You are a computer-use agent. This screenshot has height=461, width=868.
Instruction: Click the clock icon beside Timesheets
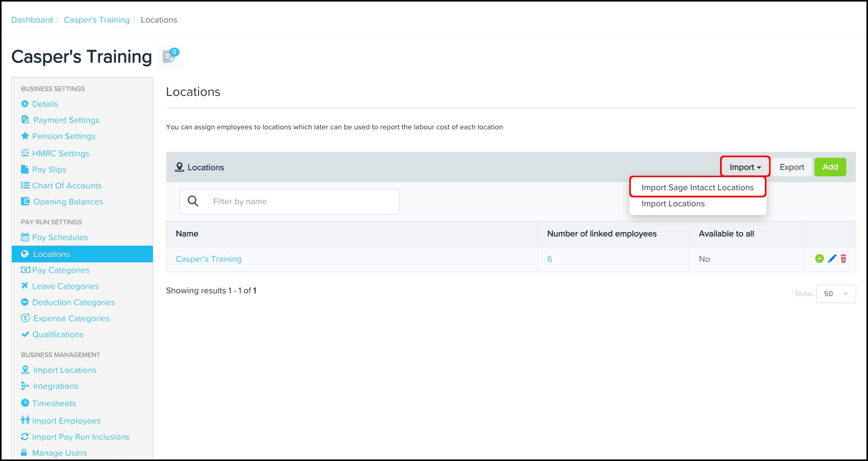coord(25,403)
